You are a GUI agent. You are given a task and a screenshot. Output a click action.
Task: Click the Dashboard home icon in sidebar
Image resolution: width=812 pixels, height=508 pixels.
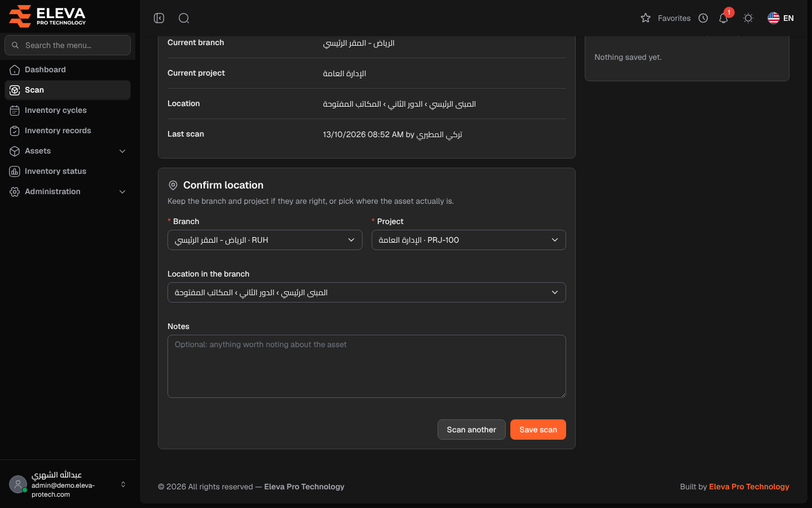15,70
